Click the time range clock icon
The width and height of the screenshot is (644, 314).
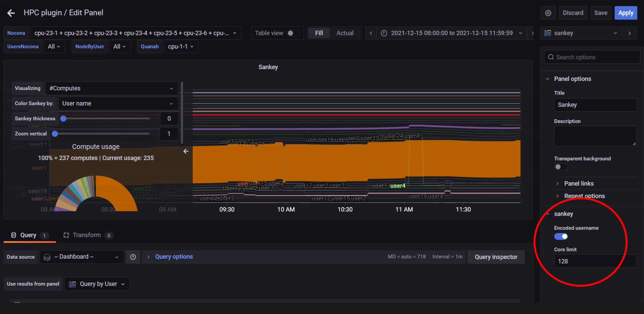tap(384, 33)
